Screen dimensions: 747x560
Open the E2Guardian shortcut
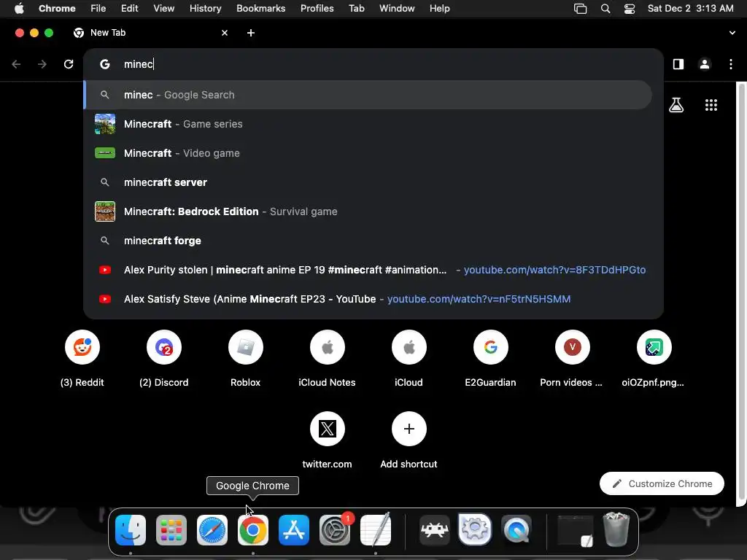491,359
